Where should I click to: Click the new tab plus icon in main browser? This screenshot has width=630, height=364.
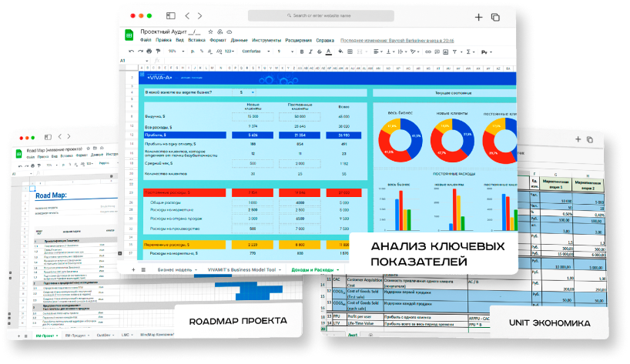pos(478,17)
